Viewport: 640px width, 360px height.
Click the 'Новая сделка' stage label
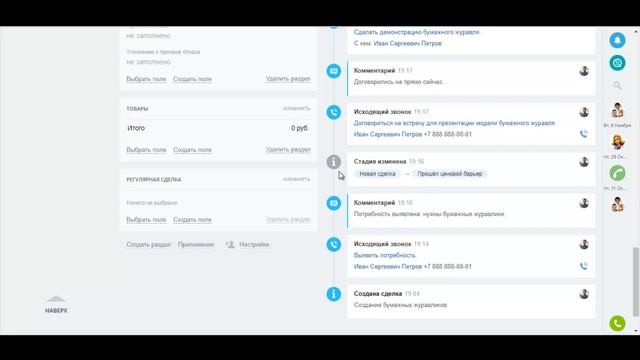(x=377, y=174)
